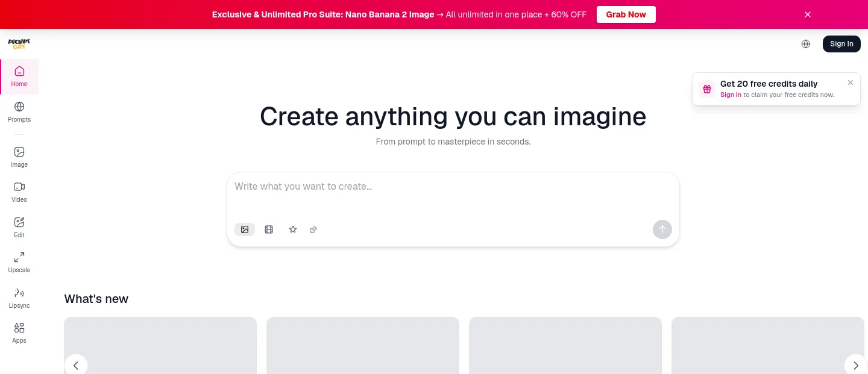
Task: Click the dice random prompt icon
Action: pos(313,229)
